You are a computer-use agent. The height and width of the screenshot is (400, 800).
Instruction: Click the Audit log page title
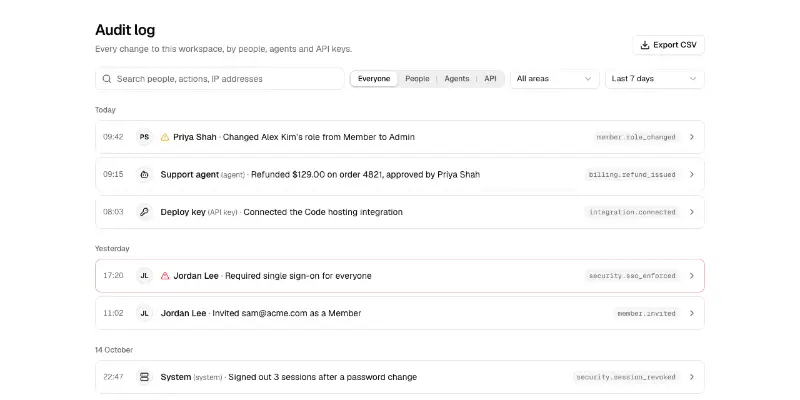tap(125, 30)
